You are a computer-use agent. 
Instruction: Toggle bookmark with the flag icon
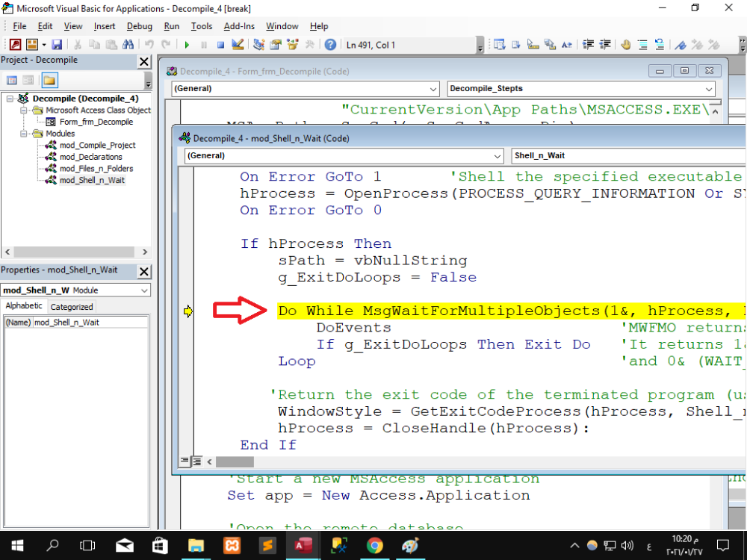tap(681, 45)
